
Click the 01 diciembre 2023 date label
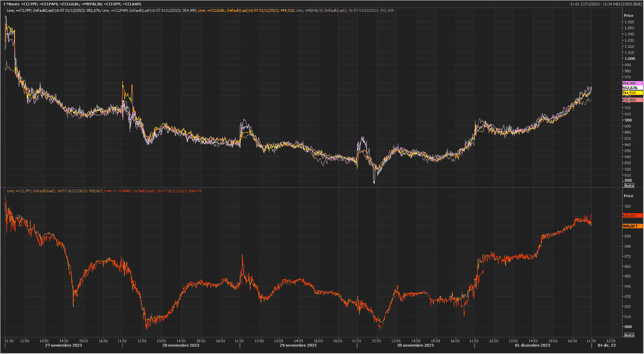tap(532, 345)
